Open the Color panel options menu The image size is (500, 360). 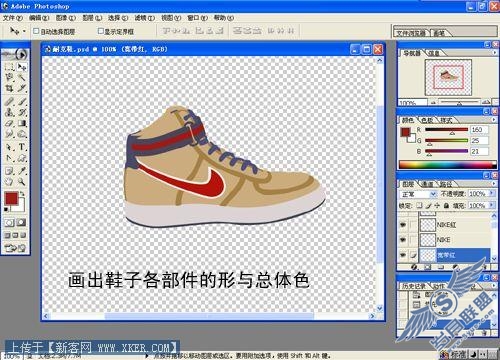pyautogui.click(x=494, y=120)
